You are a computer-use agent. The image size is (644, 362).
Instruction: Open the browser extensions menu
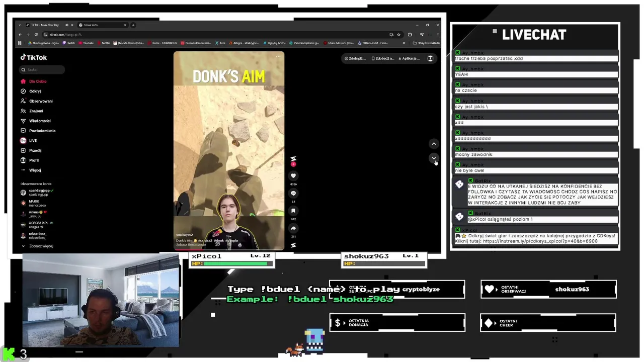(x=410, y=35)
